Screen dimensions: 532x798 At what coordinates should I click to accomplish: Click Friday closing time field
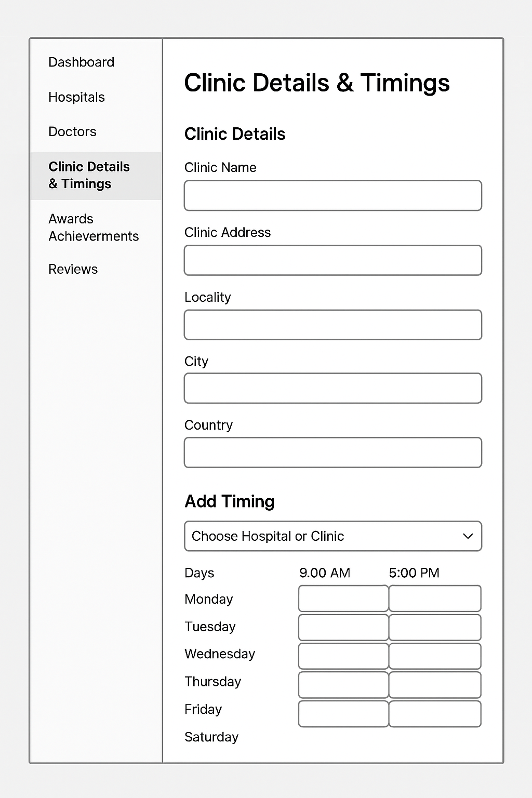click(x=435, y=714)
